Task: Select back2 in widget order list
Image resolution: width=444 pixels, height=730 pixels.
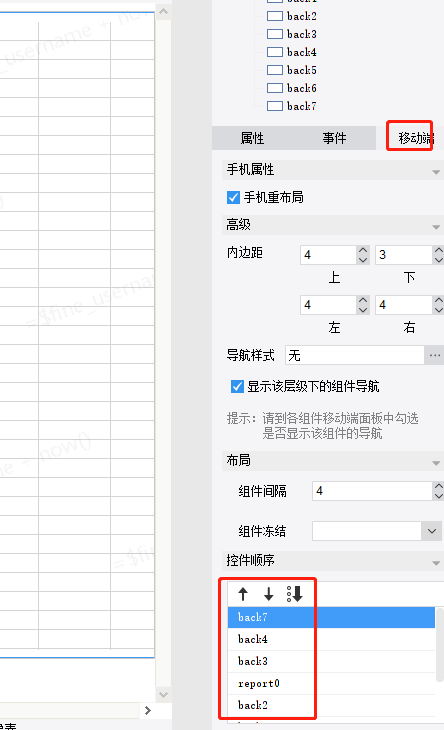Action: (x=331, y=705)
